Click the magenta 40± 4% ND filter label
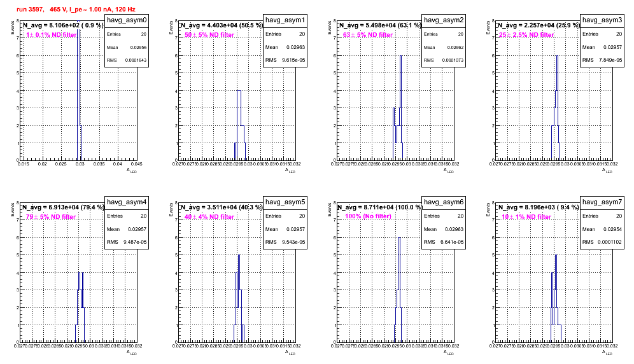This screenshot has width=634, height=364. point(209,217)
